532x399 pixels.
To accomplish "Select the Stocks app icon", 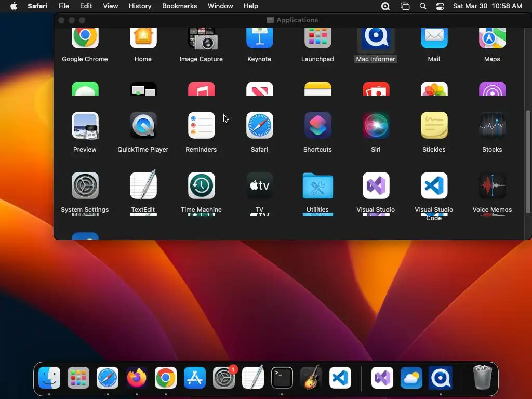I will click(493, 125).
